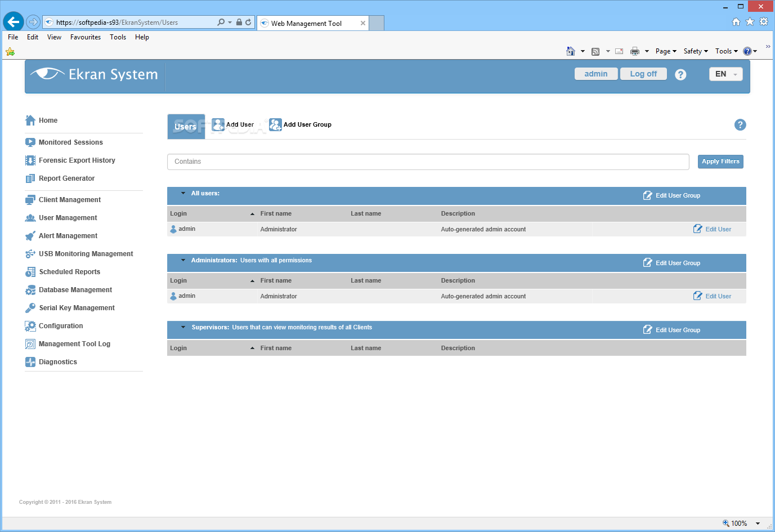Click the Database Management icon
Screen dimensions: 775x532
(x=30, y=290)
